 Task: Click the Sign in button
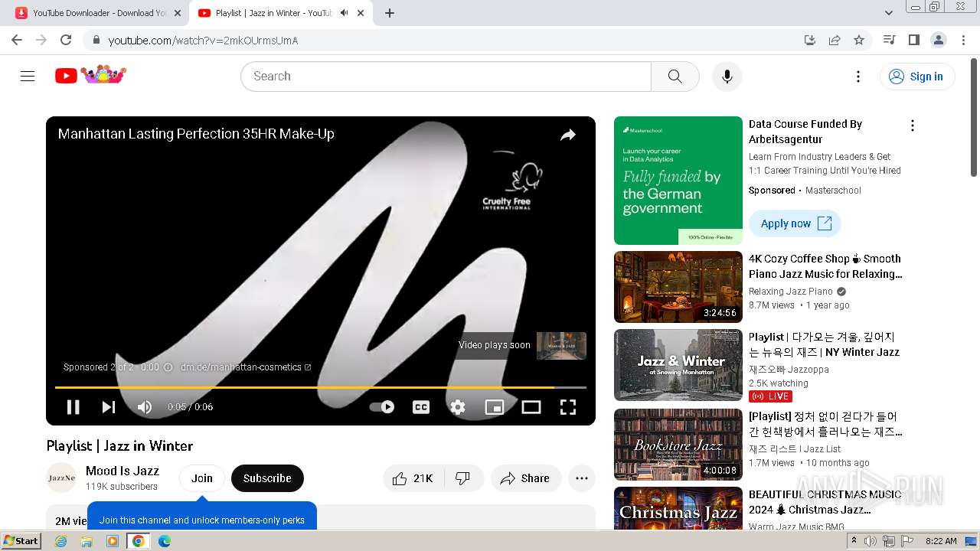tap(917, 77)
